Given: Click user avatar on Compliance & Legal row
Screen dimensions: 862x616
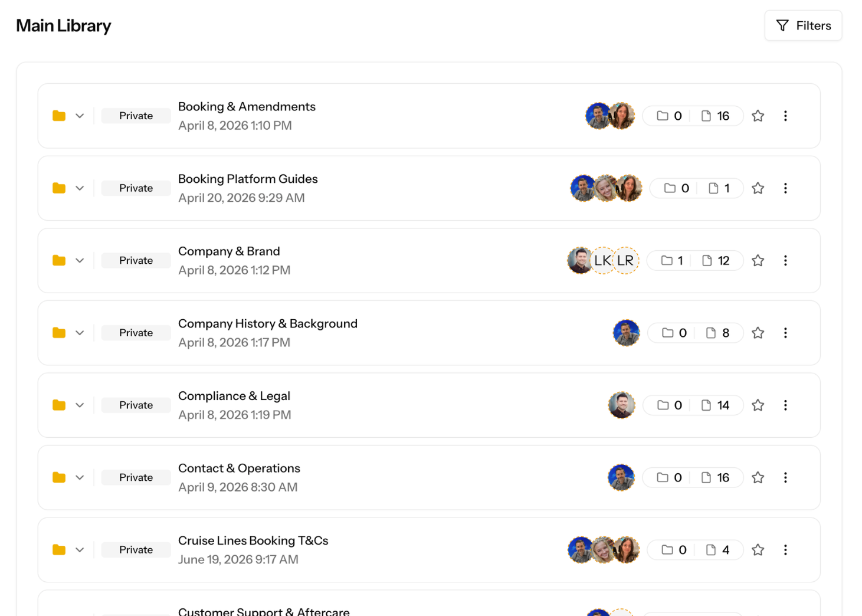Looking at the screenshot, I should pos(621,405).
